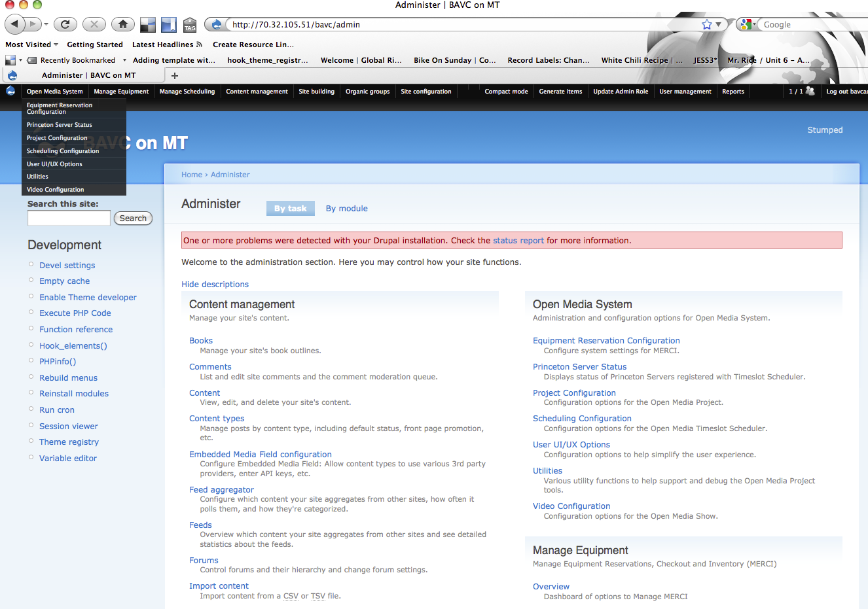Click the tag icon beside Recently Bookmarked

31,60
